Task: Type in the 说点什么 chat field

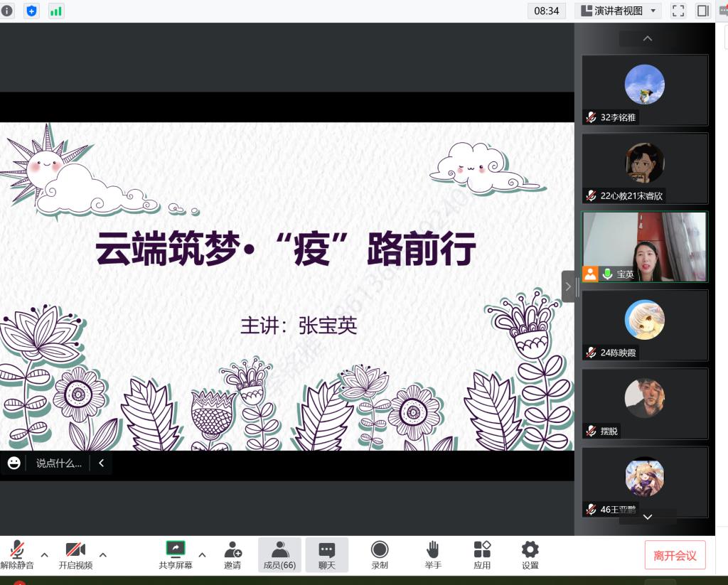Action: 59,463
